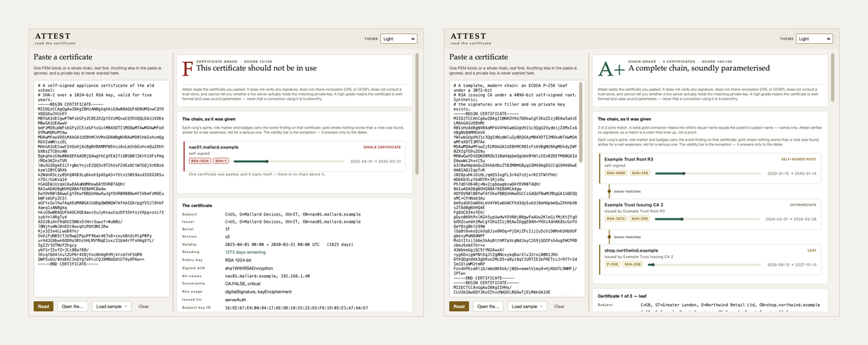The image size is (868, 345).
Task: Click the Read button in the left window
Action: tap(43, 306)
